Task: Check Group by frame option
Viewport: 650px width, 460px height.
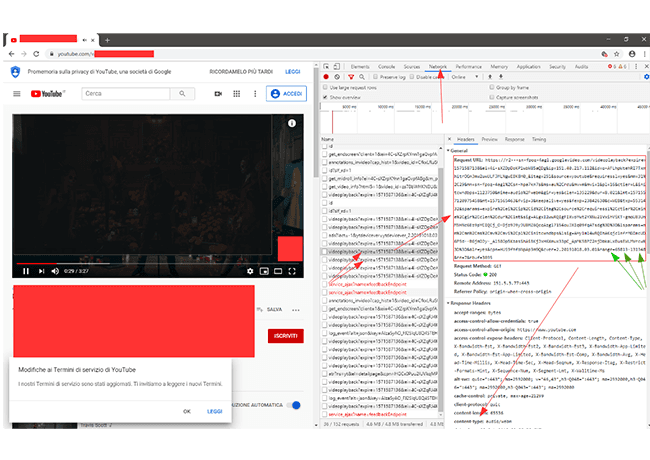Action: (x=492, y=87)
